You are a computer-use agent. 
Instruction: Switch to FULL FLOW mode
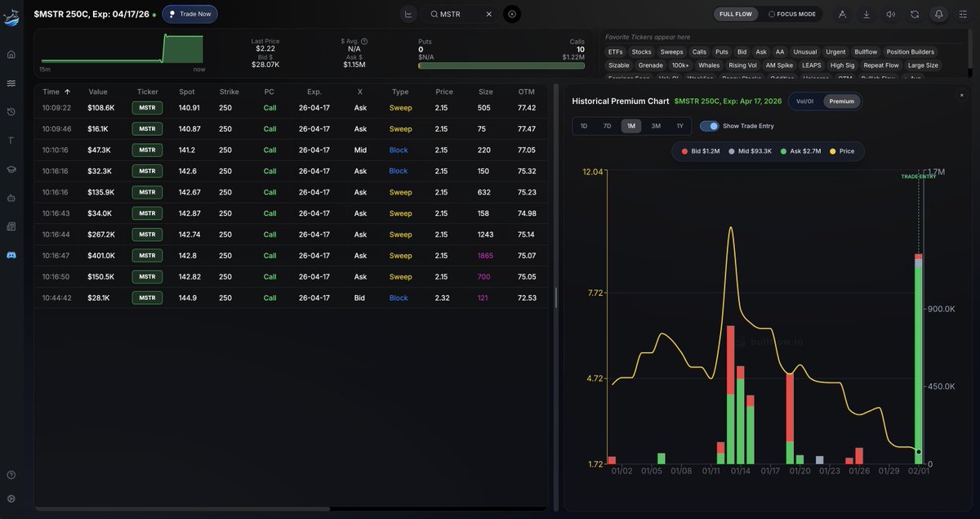pos(736,14)
